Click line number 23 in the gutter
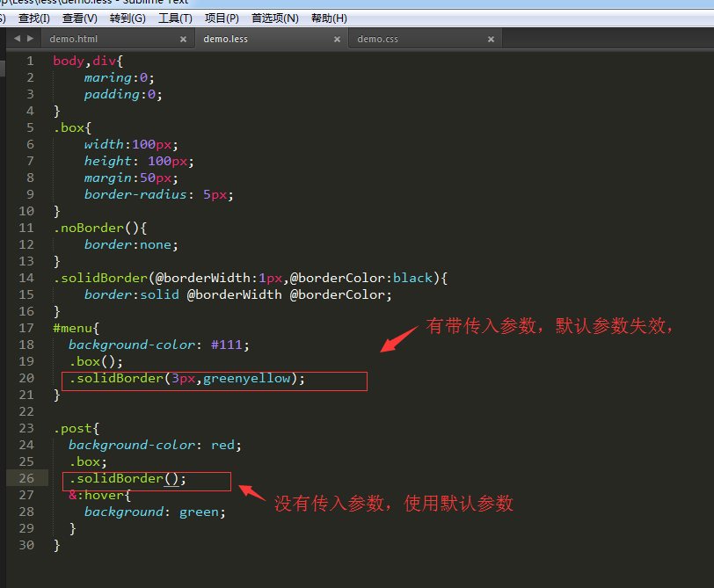This screenshot has width=714, height=588. click(x=26, y=428)
